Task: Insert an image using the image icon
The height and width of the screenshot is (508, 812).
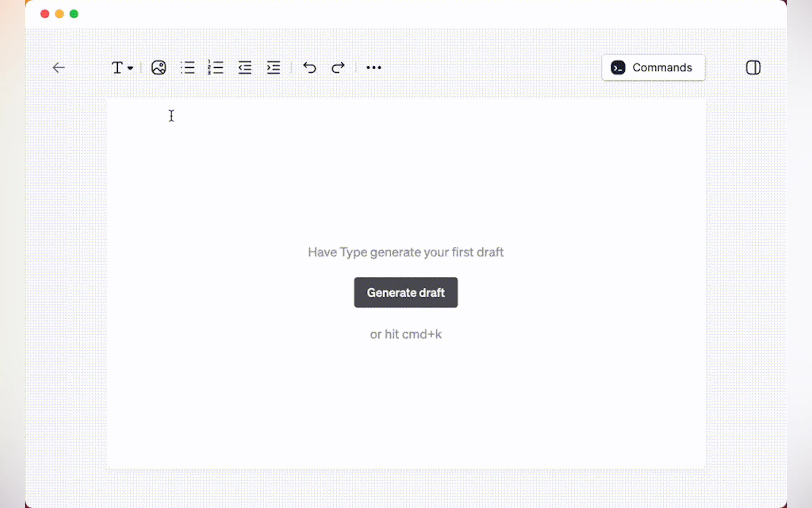Action: click(159, 67)
